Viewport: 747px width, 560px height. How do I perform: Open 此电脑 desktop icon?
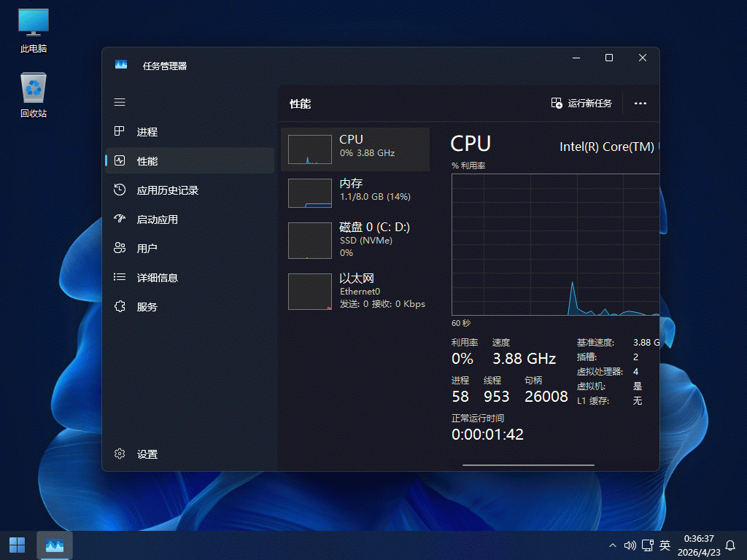click(x=34, y=31)
